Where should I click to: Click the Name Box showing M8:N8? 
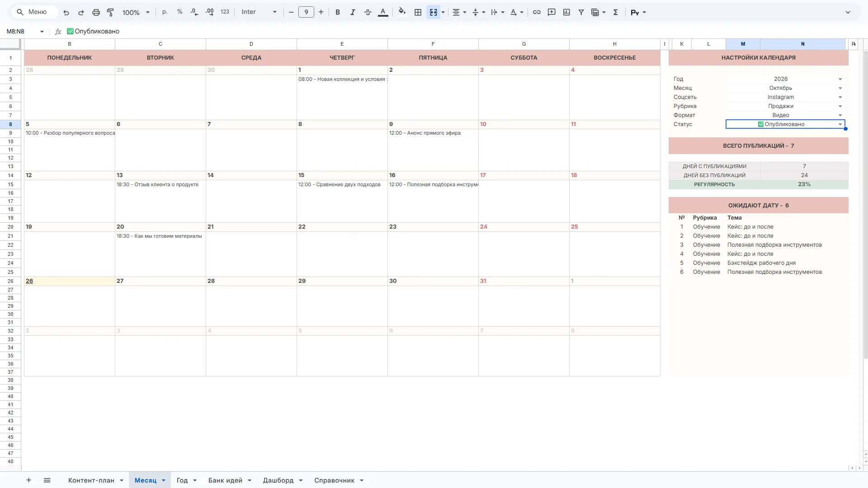(25, 31)
